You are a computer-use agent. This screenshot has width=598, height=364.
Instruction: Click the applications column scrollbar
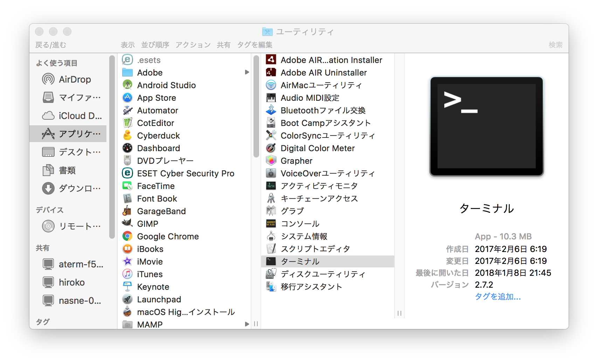click(x=256, y=106)
